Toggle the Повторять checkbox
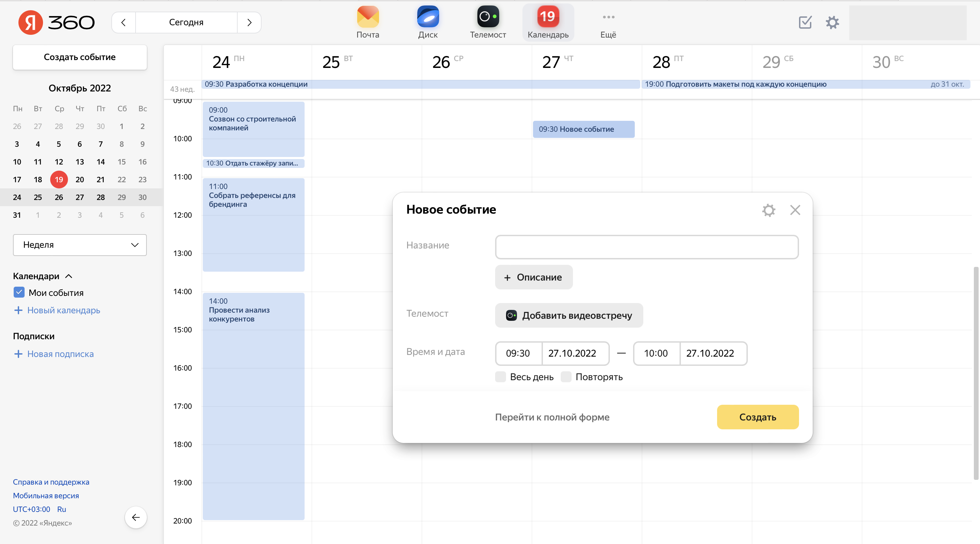Viewport: 980px width, 544px height. 566,377
